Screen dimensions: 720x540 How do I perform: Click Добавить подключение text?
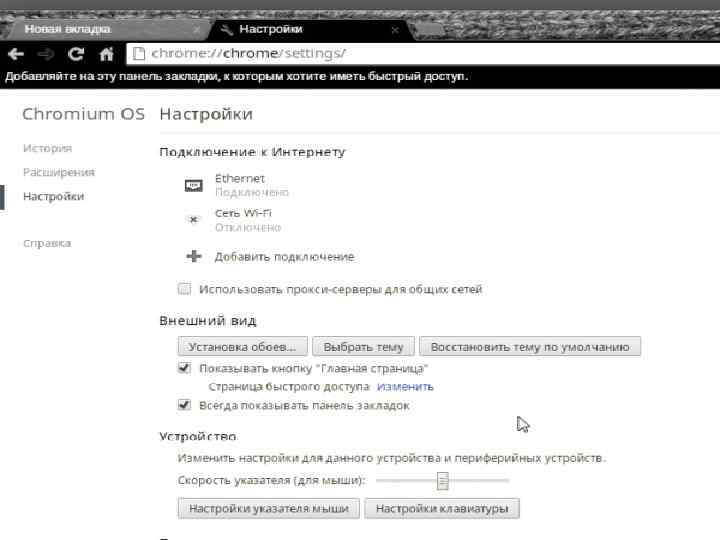coord(284,257)
